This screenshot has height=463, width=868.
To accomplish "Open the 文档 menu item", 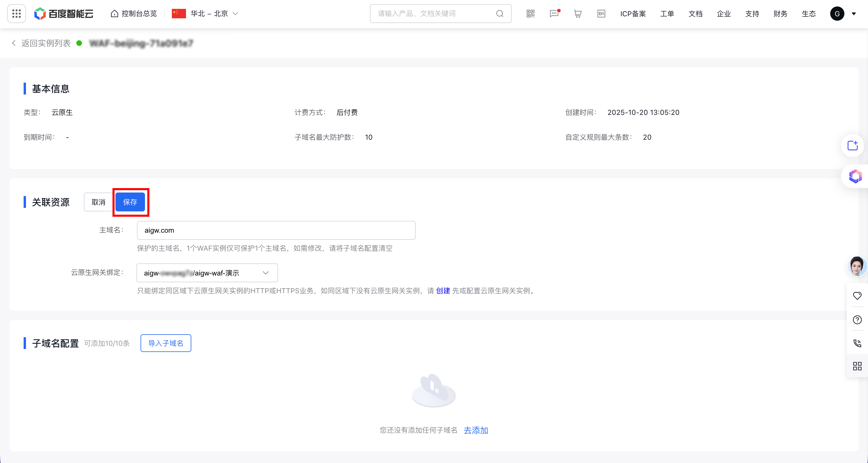I will click(x=695, y=14).
